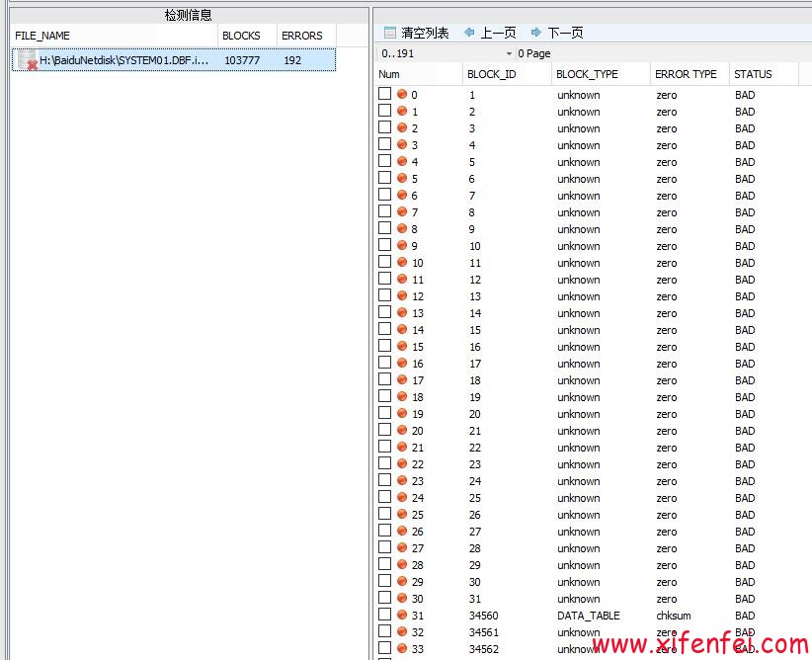Click the orange status icon of row 25

pos(402,514)
